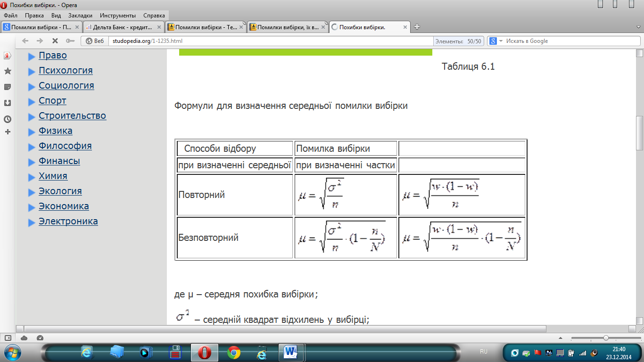The width and height of the screenshot is (644, 362).
Task: Open the Экология category link
Action: [x=60, y=191]
